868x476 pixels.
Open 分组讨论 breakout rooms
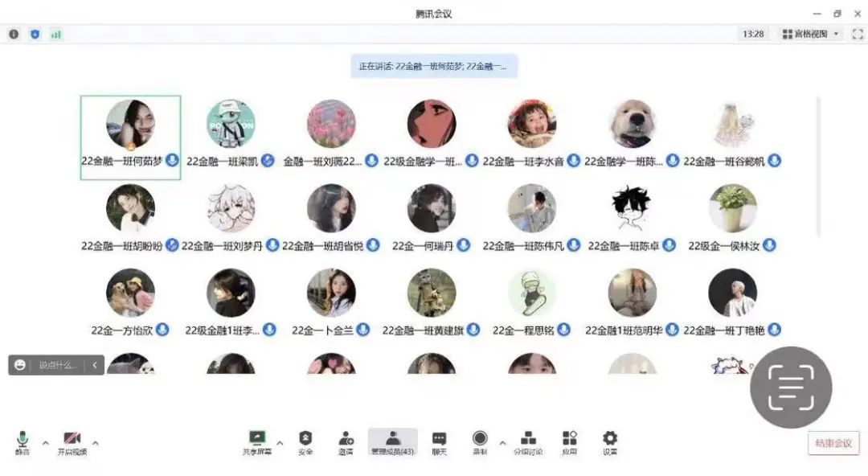coord(528,443)
